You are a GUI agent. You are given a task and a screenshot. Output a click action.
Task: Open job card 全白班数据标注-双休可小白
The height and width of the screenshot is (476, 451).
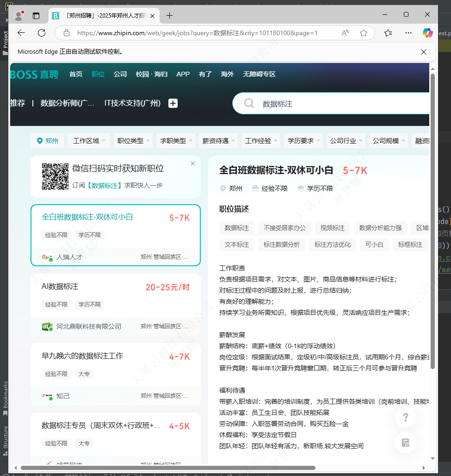point(116,235)
